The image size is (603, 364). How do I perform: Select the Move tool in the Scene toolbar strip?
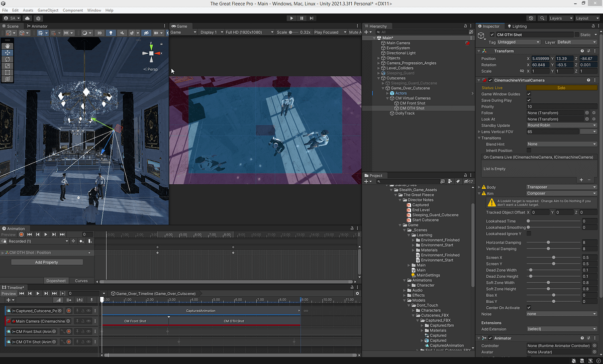pyautogui.click(x=8, y=53)
